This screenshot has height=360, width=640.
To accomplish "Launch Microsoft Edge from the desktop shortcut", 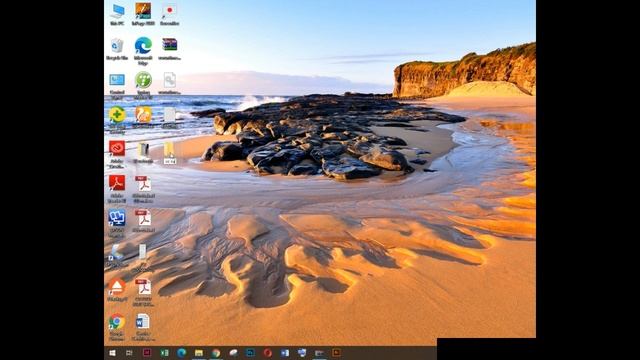I will pyautogui.click(x=143, y=50).
